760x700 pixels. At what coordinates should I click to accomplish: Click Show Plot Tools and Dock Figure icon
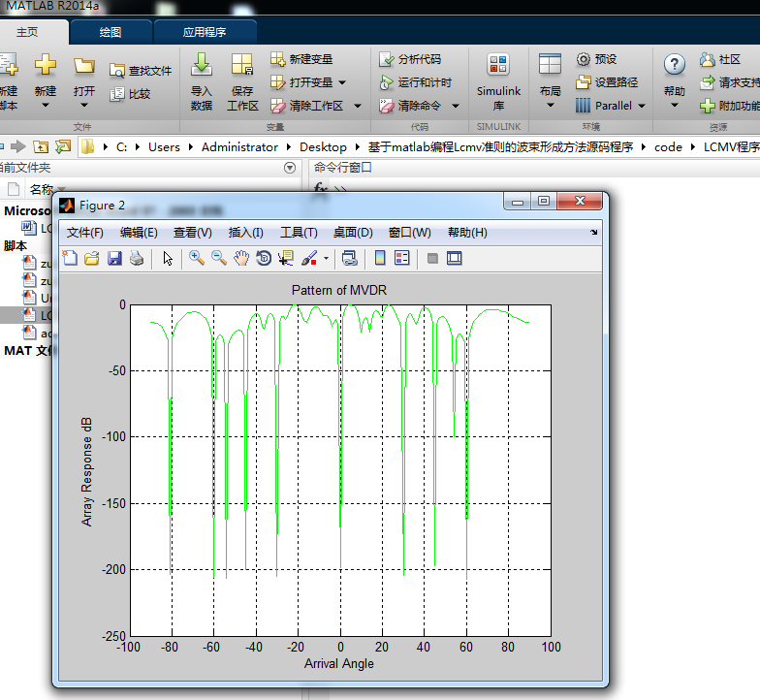pyautogui.click(x=454, y=258)
